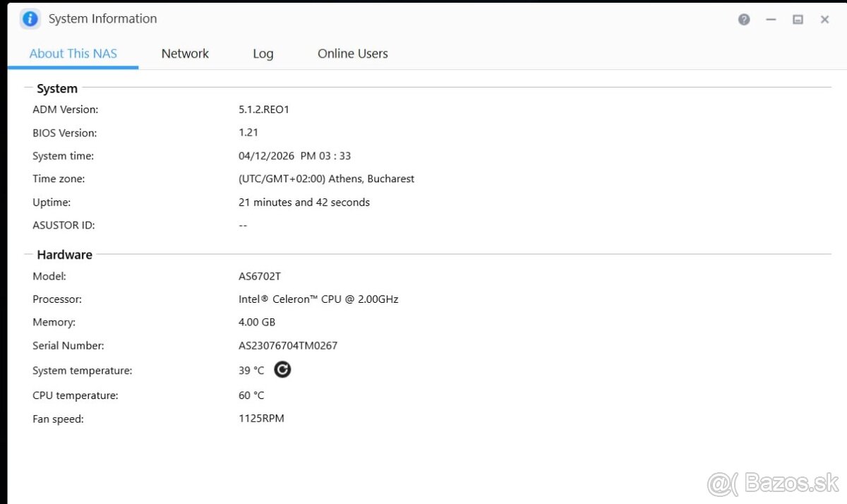Image resolution: width=847 pixels, height=504 pixels.
Task: Click the Intel Celeron processor text
Action: tap(318, 299)
